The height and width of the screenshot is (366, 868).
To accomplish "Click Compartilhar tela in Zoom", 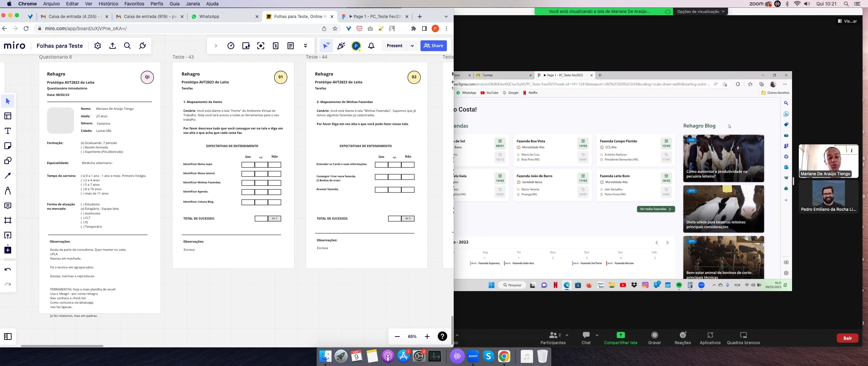I will (x=620, y=338).
